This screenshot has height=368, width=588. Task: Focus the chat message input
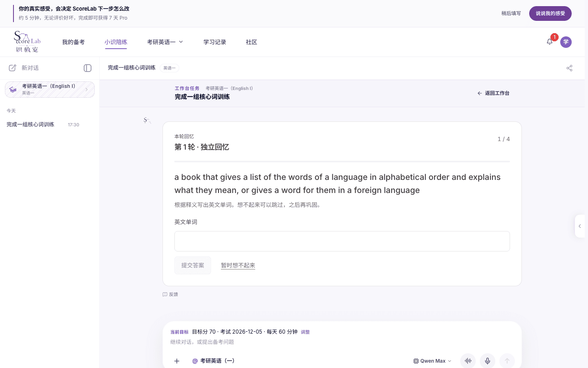pyautogui.click(x=342, y=342)
